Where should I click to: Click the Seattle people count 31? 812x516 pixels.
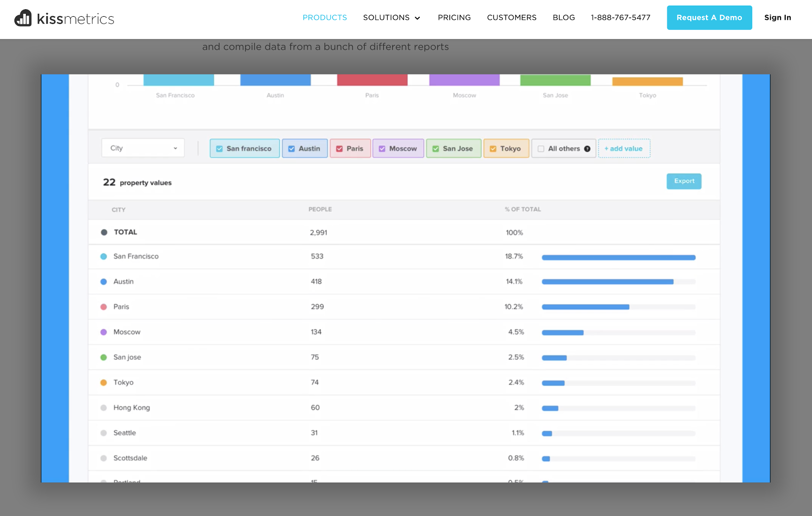(314, 433)
